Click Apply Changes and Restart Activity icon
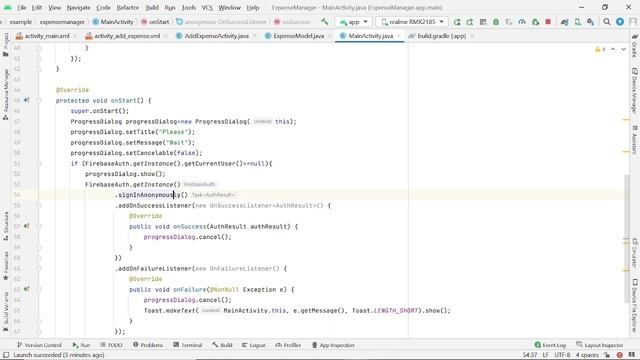 tap(470, 22)
